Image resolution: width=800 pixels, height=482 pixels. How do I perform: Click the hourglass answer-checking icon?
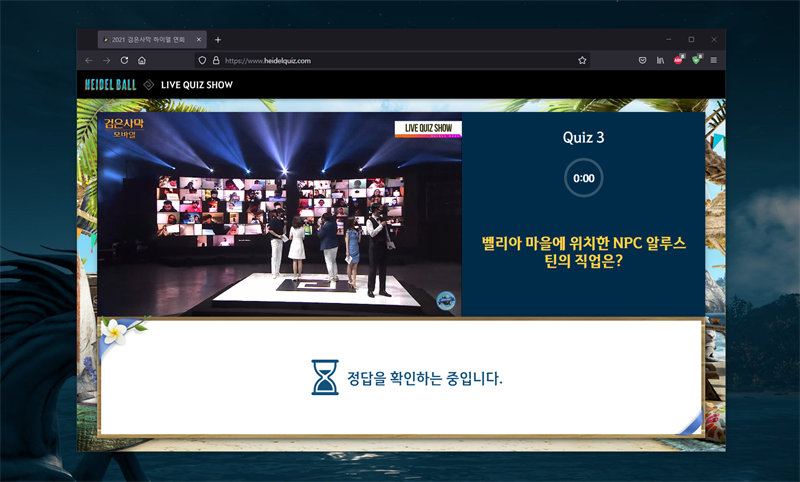pyautogui.click(x=326, y=378)
